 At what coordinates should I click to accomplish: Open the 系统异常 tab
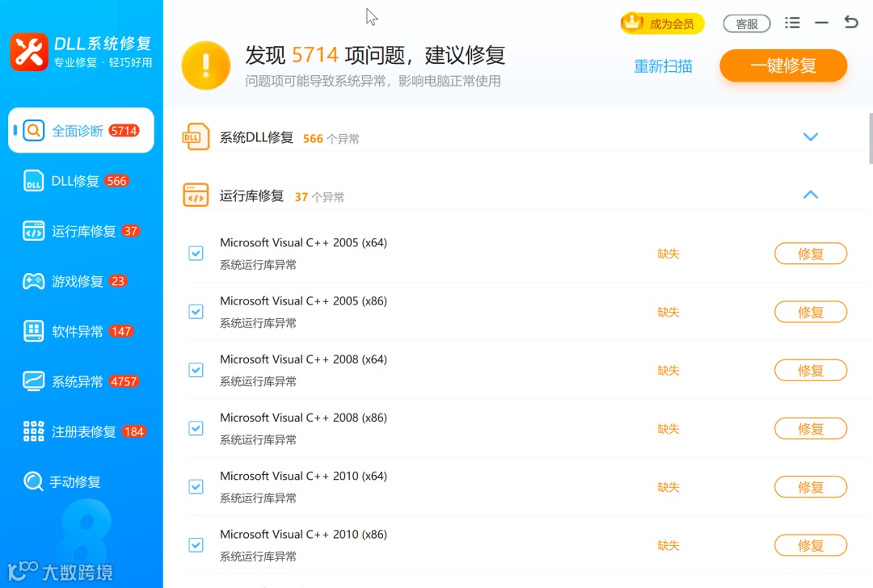(82, 381)
